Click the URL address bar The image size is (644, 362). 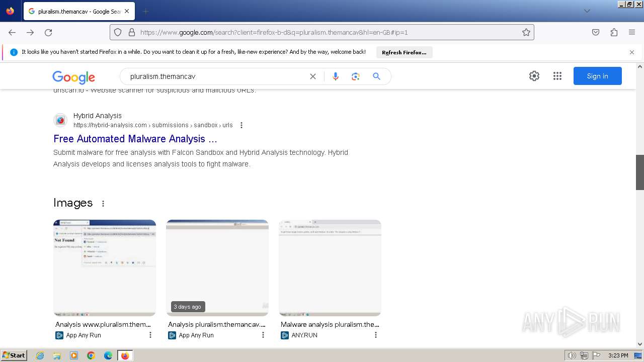click(322, 32)
